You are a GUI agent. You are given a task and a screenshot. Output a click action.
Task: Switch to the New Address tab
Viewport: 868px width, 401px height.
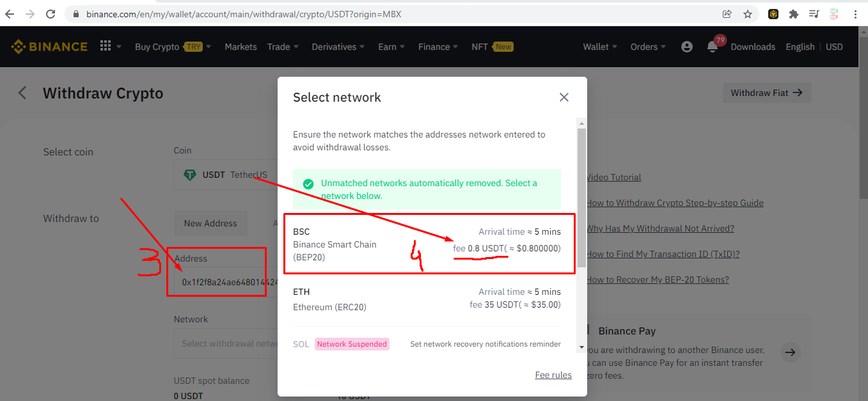(210, 223)
